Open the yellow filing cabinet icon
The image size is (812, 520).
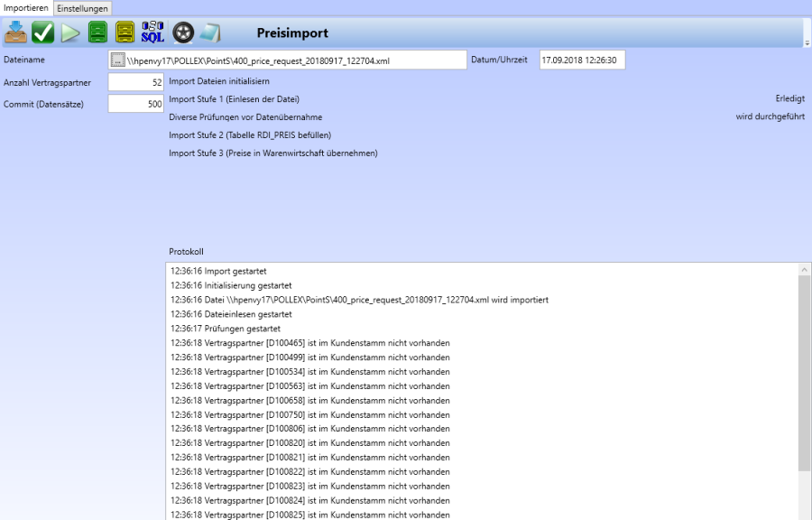point(125,32)
